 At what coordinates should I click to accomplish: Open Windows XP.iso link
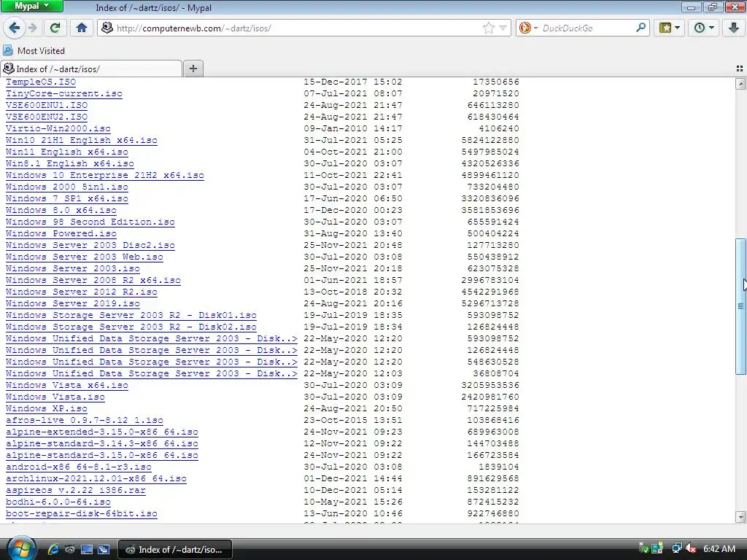[47, 408]
